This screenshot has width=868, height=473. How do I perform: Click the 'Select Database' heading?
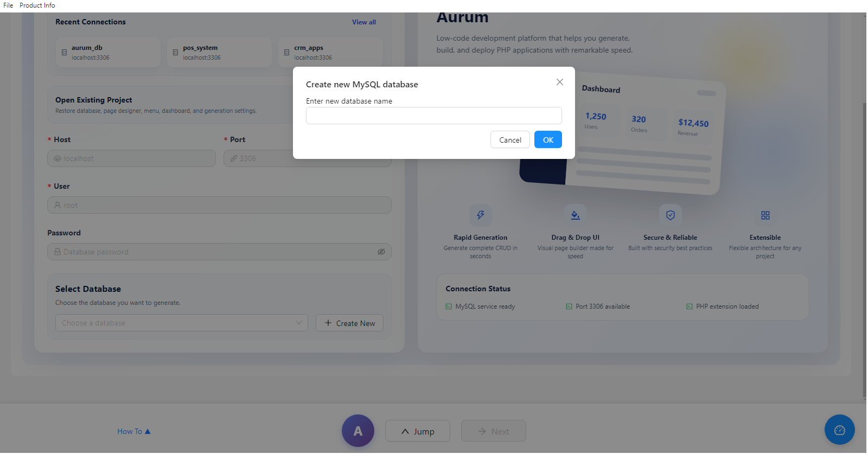click(88, 289)
